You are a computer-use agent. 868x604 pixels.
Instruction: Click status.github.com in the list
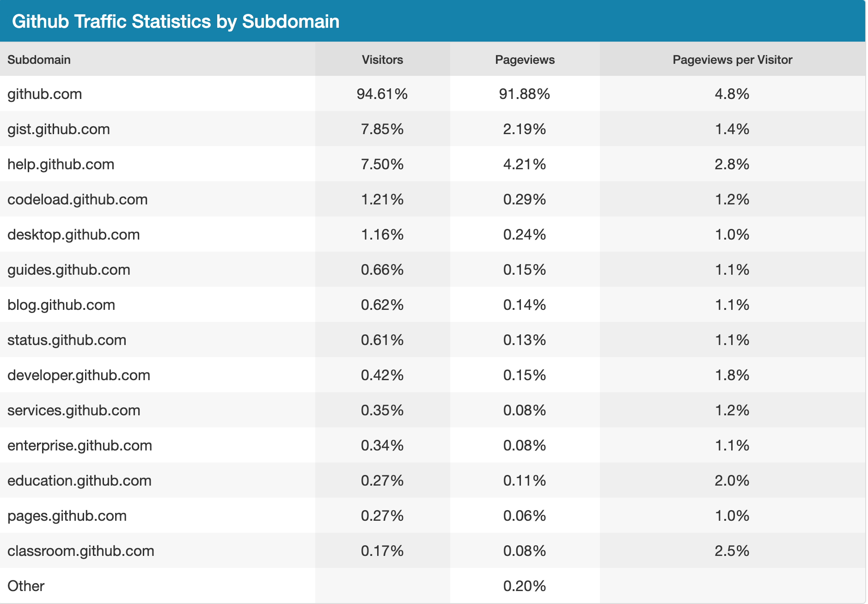pos(67,340)
